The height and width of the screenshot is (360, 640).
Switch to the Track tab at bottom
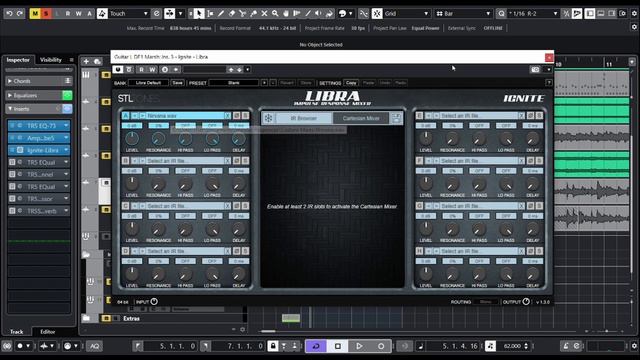(17, 331)
